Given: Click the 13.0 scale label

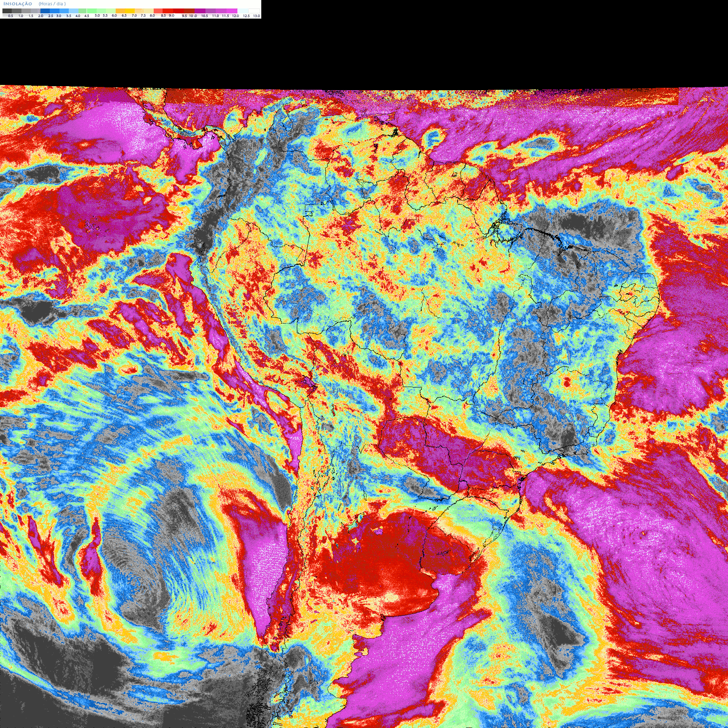Looking at the screenshot, I should [x=256, y=16].
